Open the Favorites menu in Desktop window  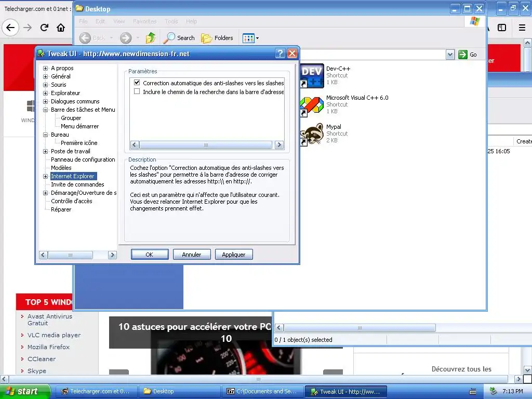(145, 21)
